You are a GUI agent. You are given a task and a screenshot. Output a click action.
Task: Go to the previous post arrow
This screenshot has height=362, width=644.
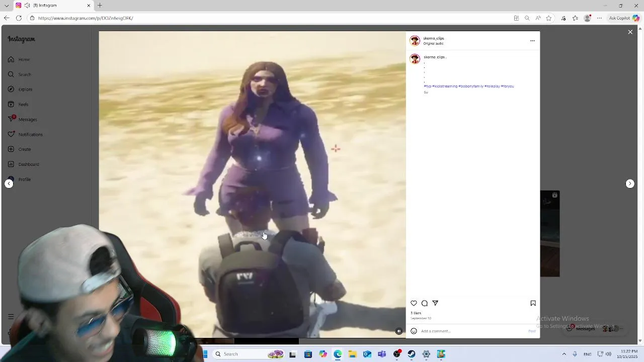(9, 184)
